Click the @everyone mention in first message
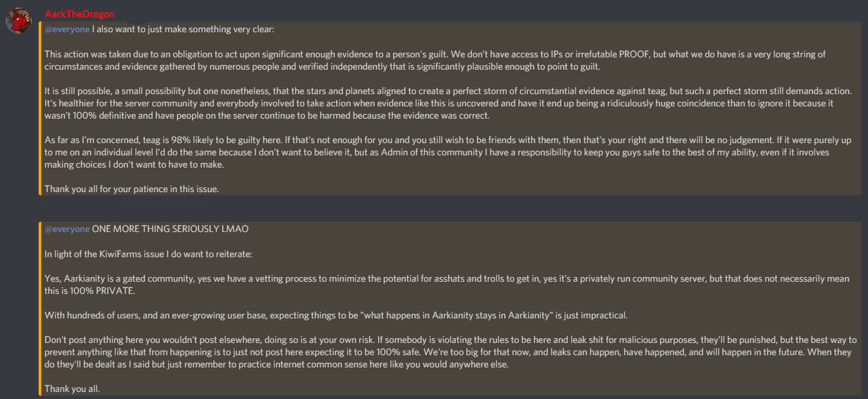Image resolution: width=868 pixels, height=399 pixels. point(67,29)
